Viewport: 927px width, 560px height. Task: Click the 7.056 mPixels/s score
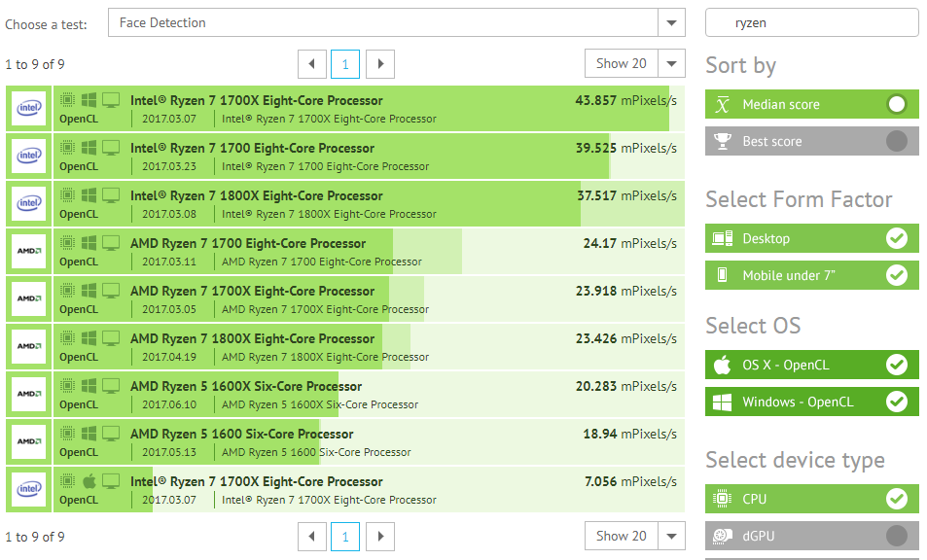631,482
